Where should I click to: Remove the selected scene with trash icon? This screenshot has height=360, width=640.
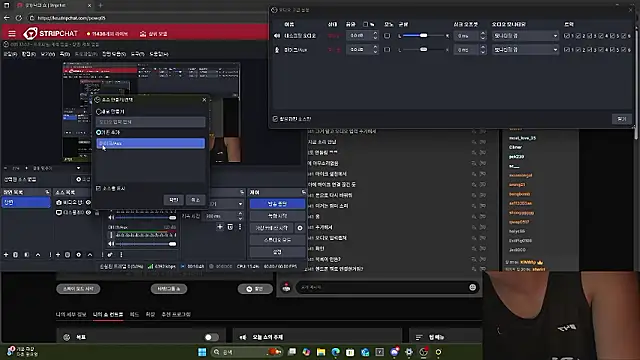tap(16, 255)
